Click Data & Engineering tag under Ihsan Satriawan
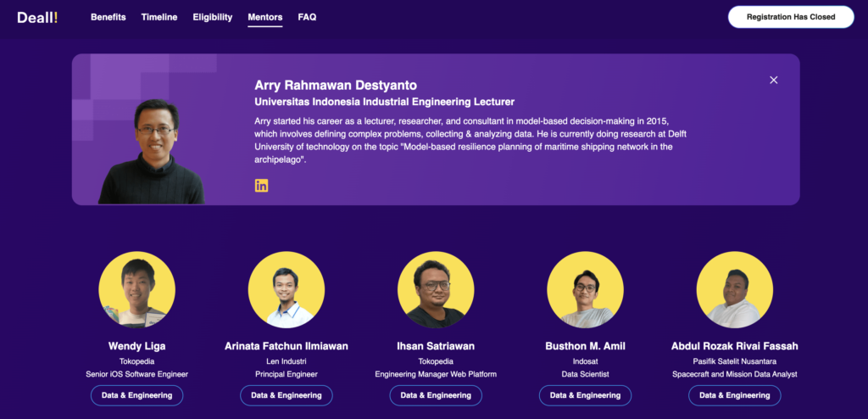The image size is (868, 419). coord(436,395)
